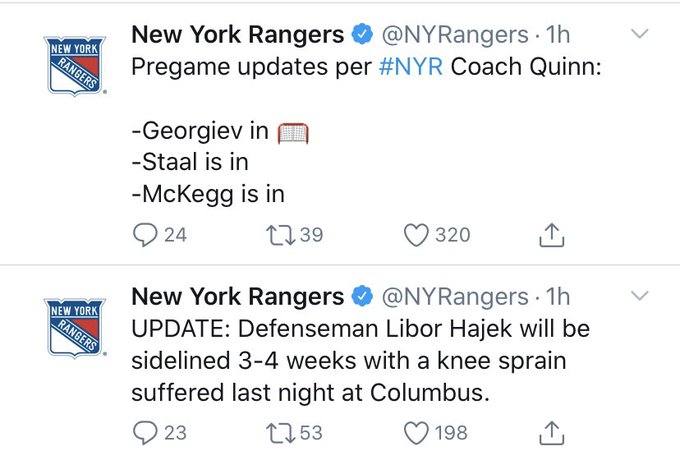Like the Pregame updates tweet
Screen dimensions: 680x451
click(415, 235)
